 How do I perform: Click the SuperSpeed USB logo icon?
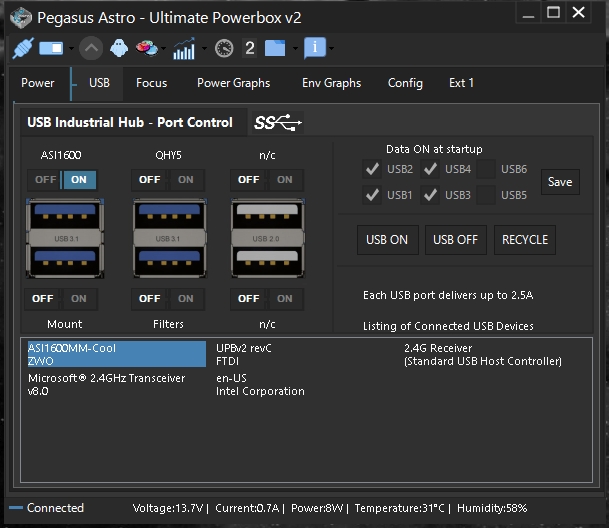[278, 123]
